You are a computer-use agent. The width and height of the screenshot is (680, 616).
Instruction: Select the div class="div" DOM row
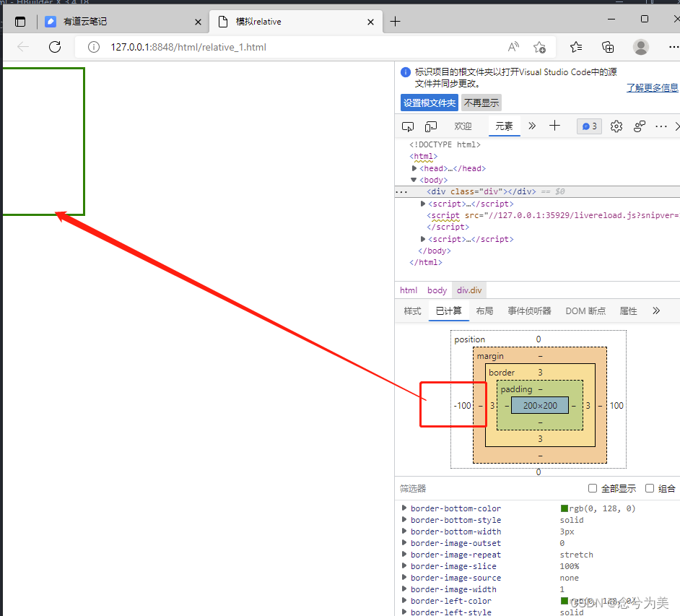click(x=537, y=191)
